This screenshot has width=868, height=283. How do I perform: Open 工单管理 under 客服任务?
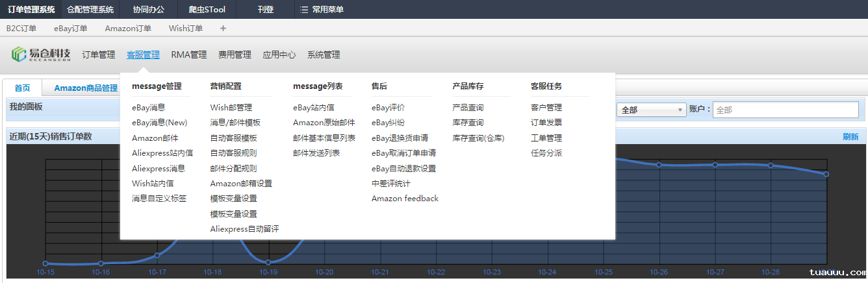click(x=546, y=138)
